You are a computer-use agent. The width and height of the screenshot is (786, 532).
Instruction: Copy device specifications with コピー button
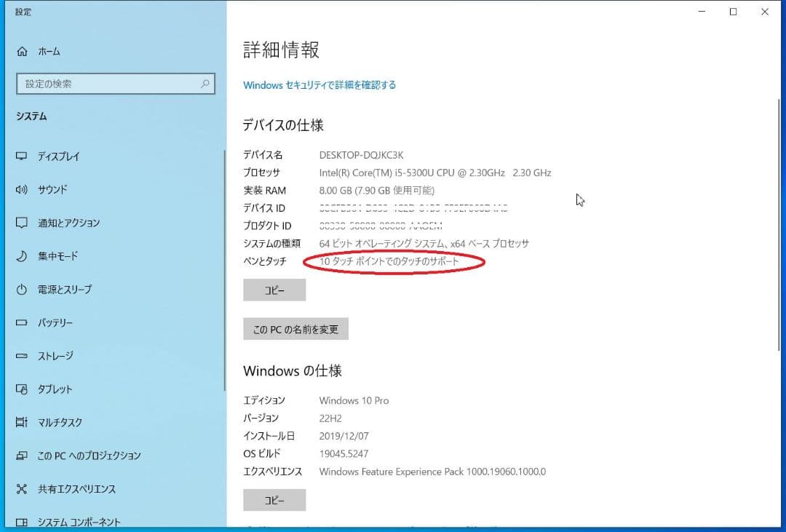click(x=274, y=290)
